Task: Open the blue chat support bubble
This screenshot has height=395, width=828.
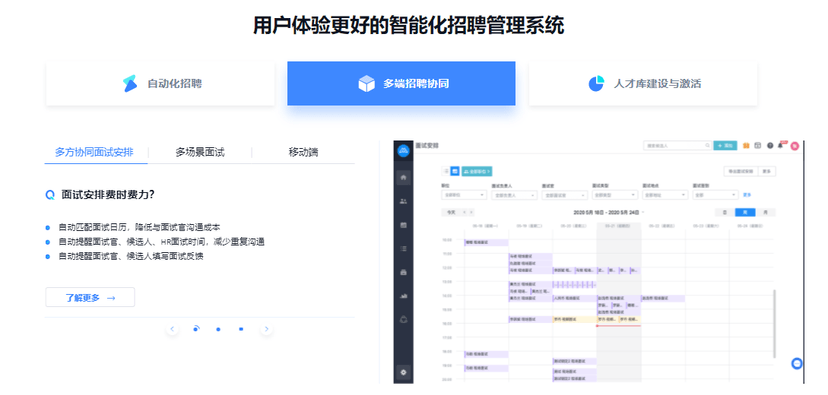Action: pyautogui.click(x=797, y=363)
